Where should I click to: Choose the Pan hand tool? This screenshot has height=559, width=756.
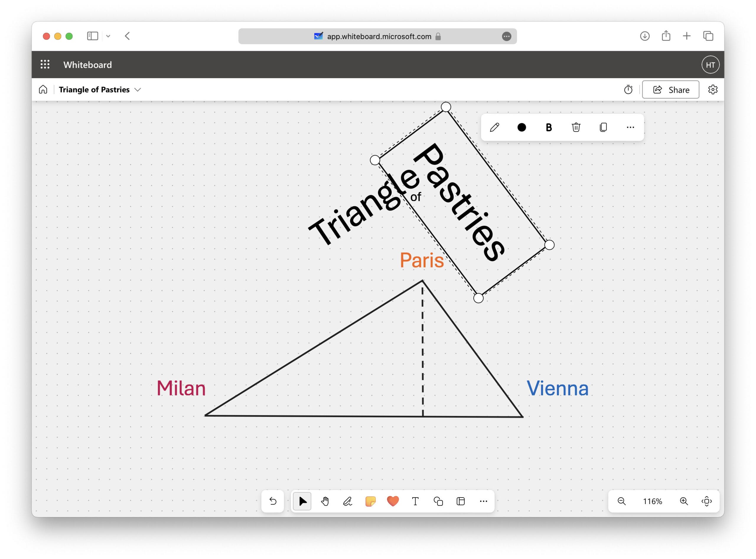(325, 501)
